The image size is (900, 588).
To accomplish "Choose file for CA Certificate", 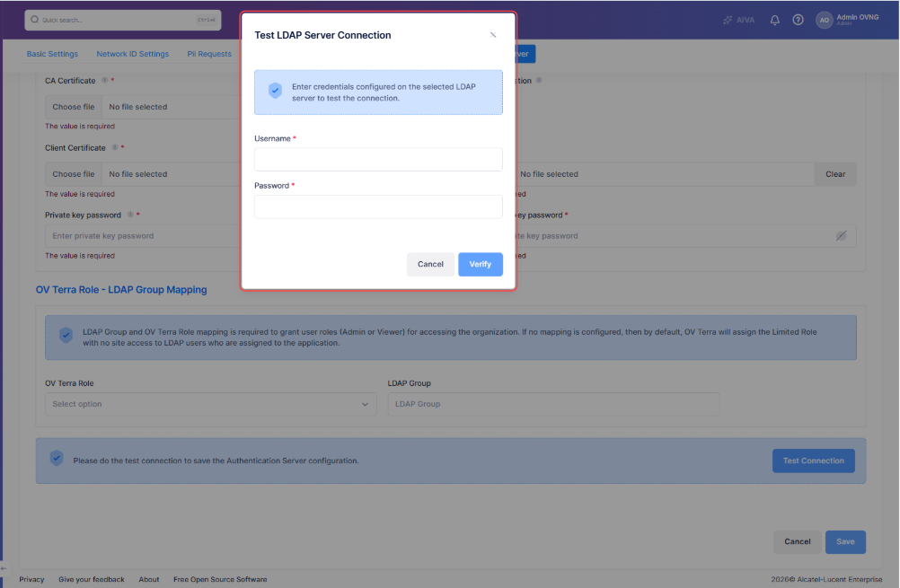I will click(74, 107).
